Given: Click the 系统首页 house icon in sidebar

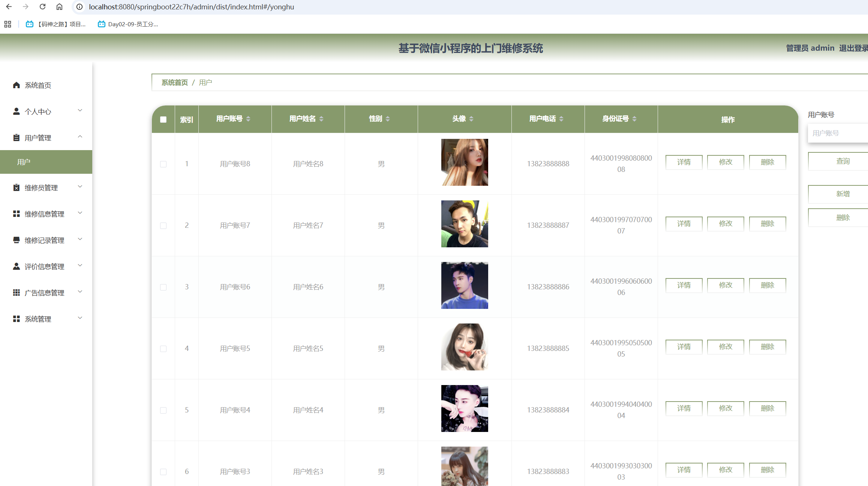Looking at the screenshot, I should tap(16, 85).
